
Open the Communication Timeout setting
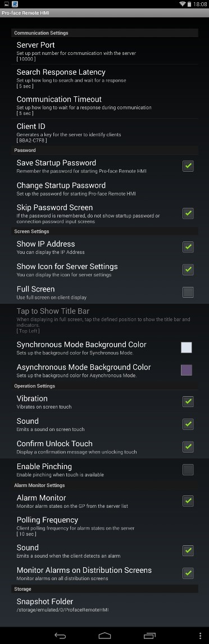(x=104, y=105)
